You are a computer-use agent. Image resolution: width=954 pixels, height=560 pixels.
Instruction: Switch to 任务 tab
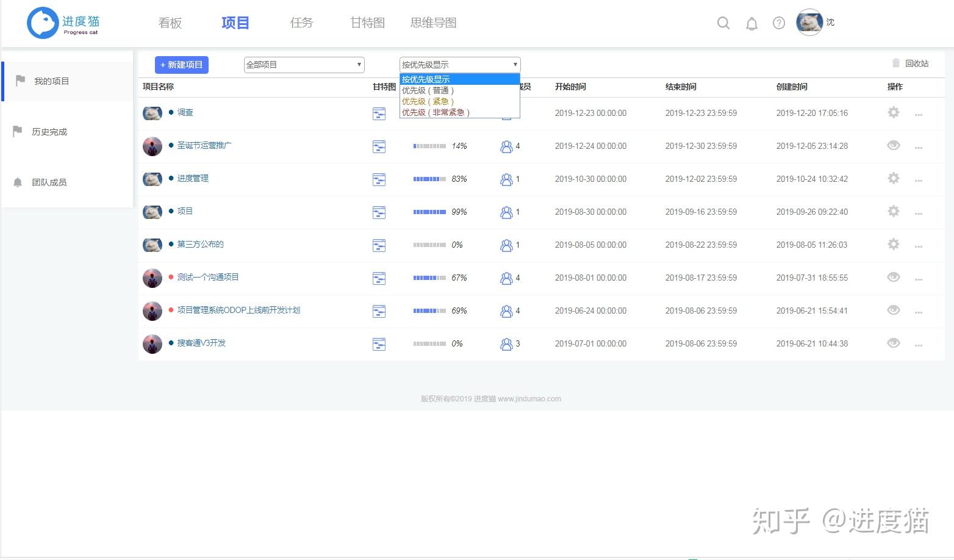(x=301, y=23)
